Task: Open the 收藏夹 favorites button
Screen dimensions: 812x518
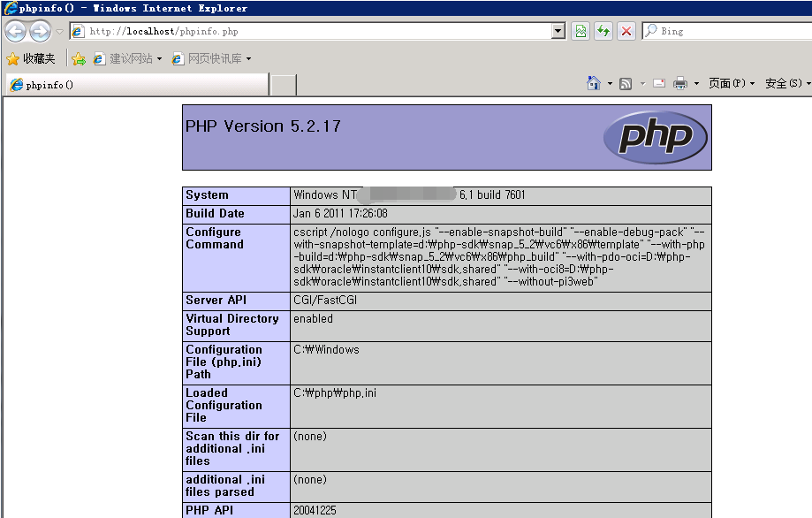Action: tap(31, 59)
